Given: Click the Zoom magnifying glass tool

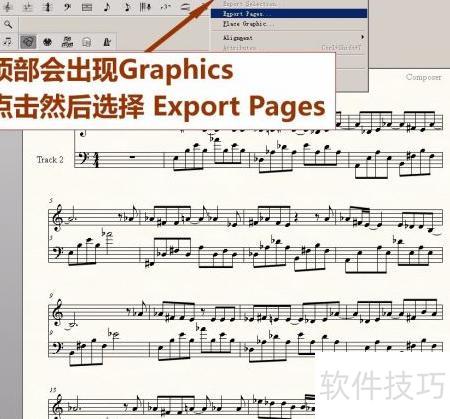Looking at the screenshot, I should pos(8,24).
